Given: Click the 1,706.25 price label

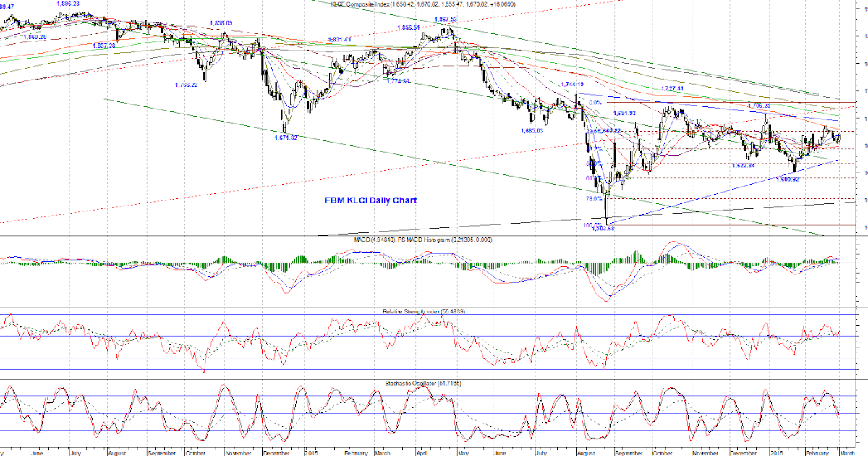Looking at the screenshot, I should [x=759, y=106].
